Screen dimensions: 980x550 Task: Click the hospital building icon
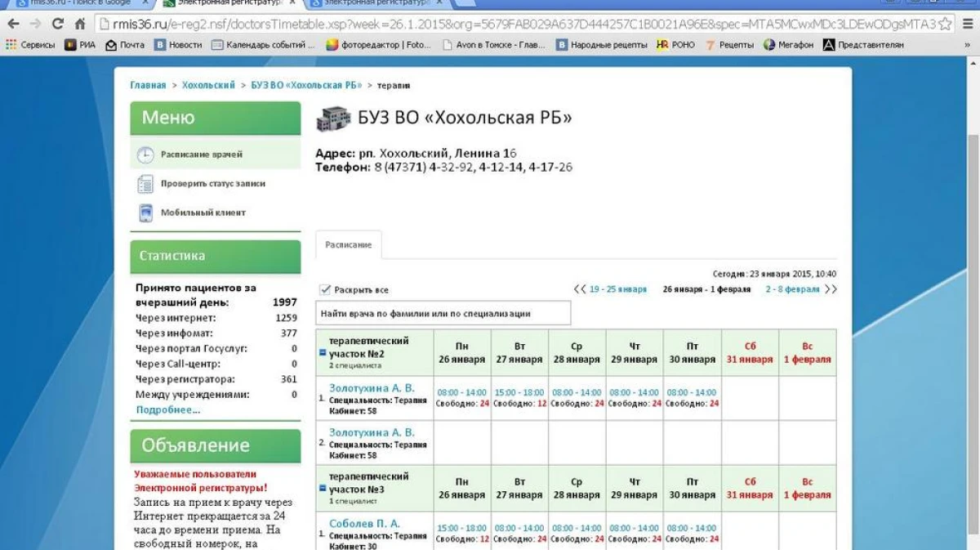(x=332, y=119)
